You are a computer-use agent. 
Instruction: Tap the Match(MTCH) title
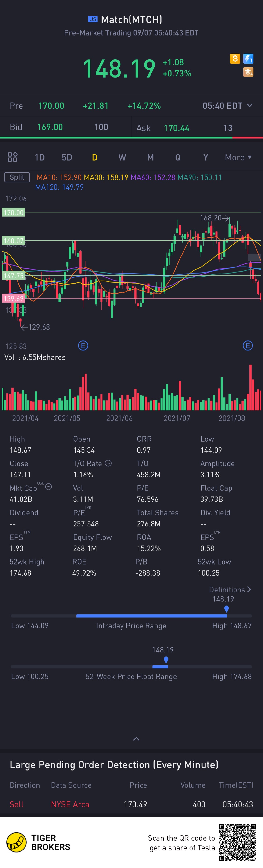[132, 20]
